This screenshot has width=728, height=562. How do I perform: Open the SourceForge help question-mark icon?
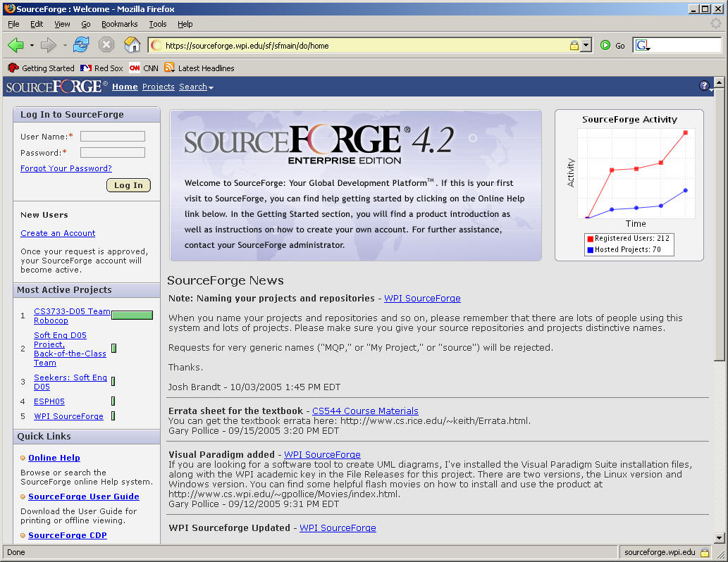[x=704, y=86]
